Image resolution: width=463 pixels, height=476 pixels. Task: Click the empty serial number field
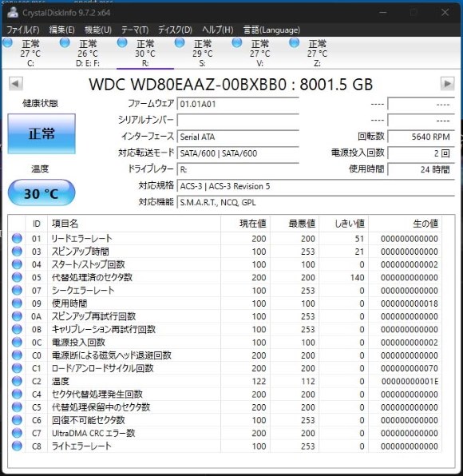pos(238,121)
